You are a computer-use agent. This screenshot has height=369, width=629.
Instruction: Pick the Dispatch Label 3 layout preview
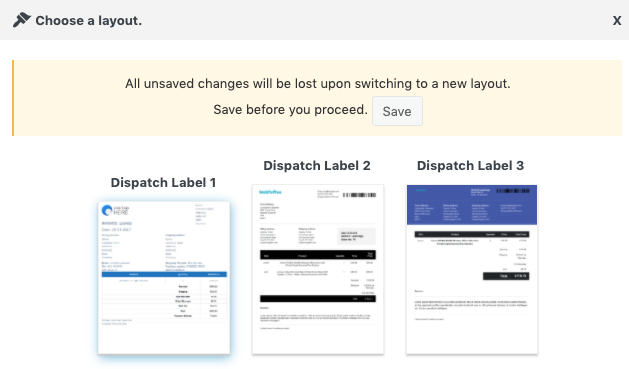click(x=472, y=269)
